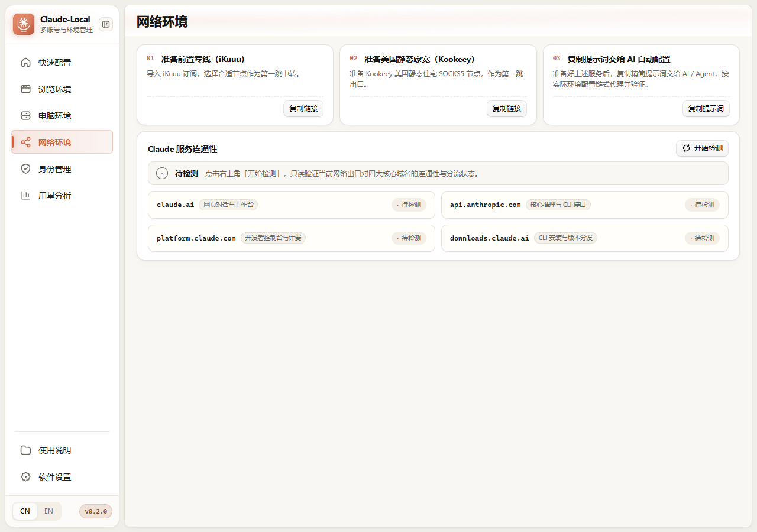Switch language to EN
Screen dimensions: 757x532
point(48,511)
